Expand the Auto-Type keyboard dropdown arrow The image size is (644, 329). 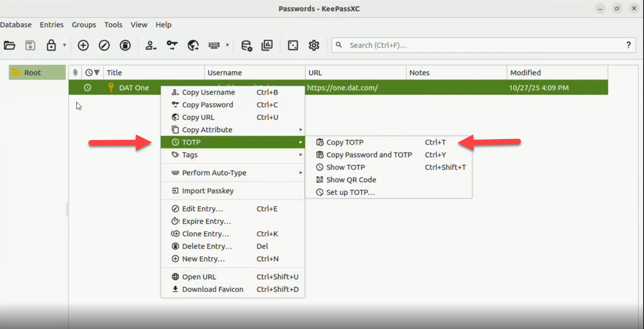pyautogui.click(x=227, y=45)
